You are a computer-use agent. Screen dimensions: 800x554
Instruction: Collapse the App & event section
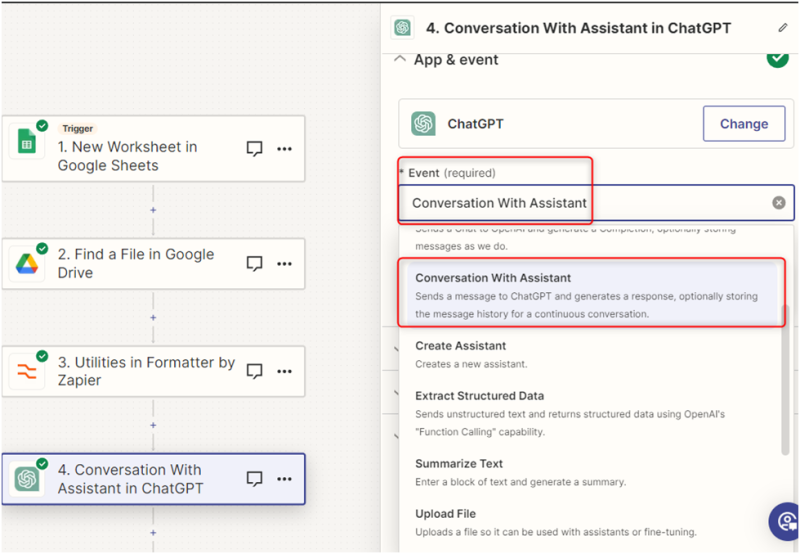pos(401,59)
